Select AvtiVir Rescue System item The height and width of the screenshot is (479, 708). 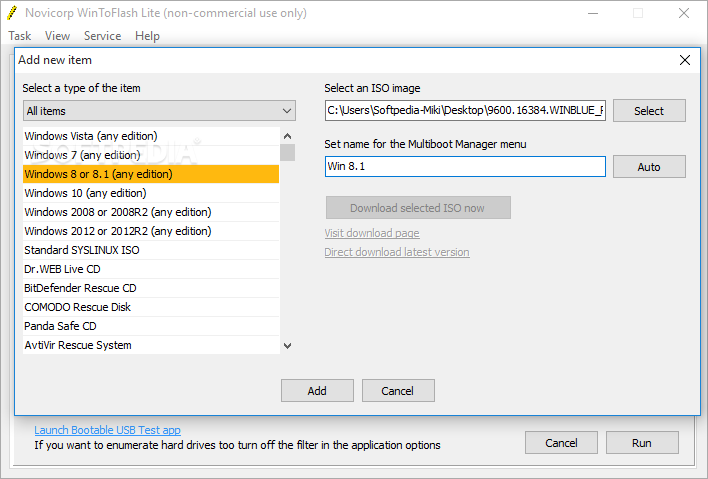pos(151,345)
